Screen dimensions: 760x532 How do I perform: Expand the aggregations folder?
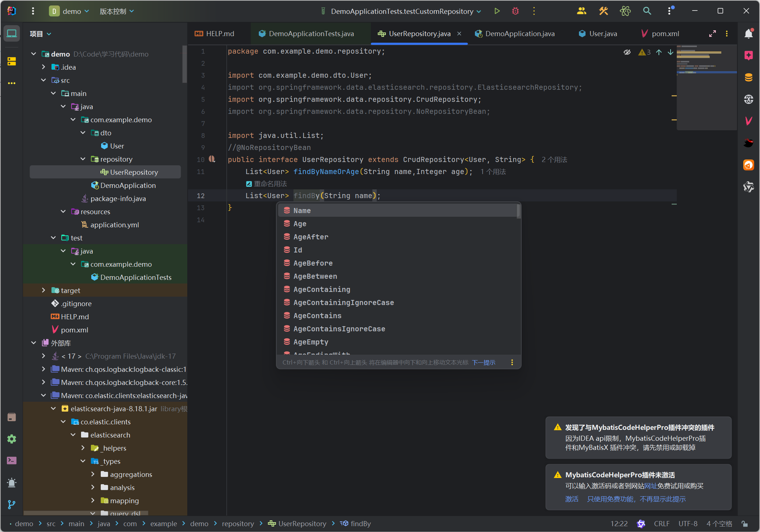[93, 474]
